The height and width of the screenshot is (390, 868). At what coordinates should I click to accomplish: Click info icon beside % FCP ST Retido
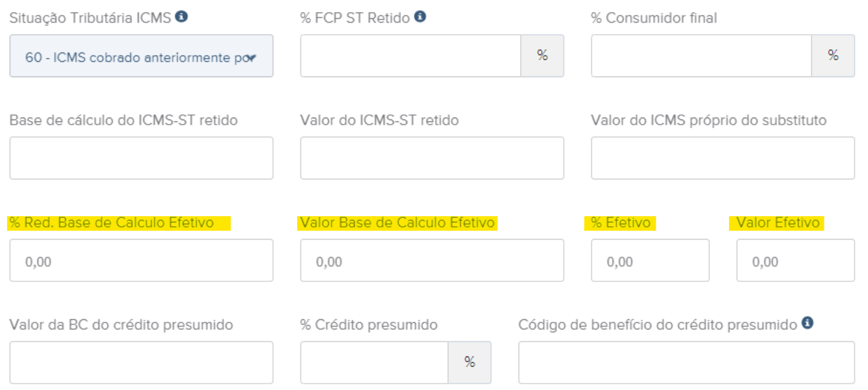pyautogui.click(x=420, y=17)
